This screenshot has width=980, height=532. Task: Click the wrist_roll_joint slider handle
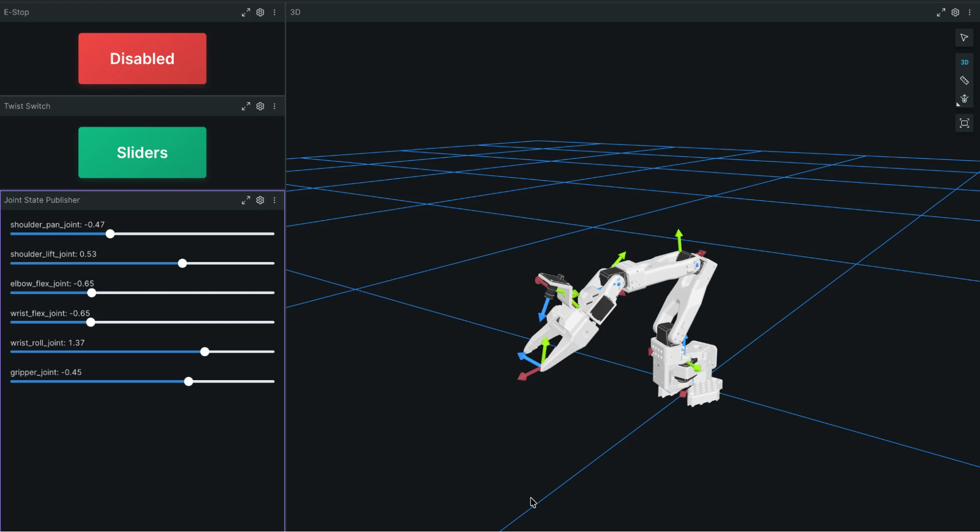[205, 352]
